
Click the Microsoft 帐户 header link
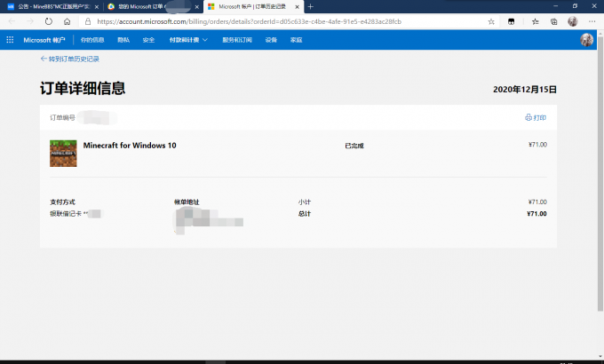tap(44, 40)
